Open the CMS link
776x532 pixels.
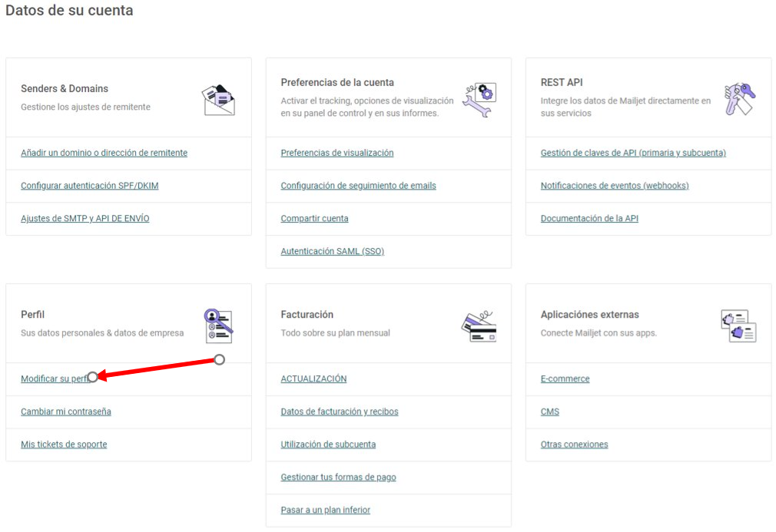click(550, 411)
